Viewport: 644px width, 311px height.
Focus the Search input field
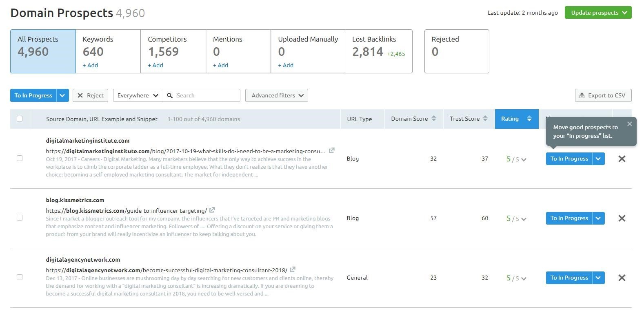(206, 95)
